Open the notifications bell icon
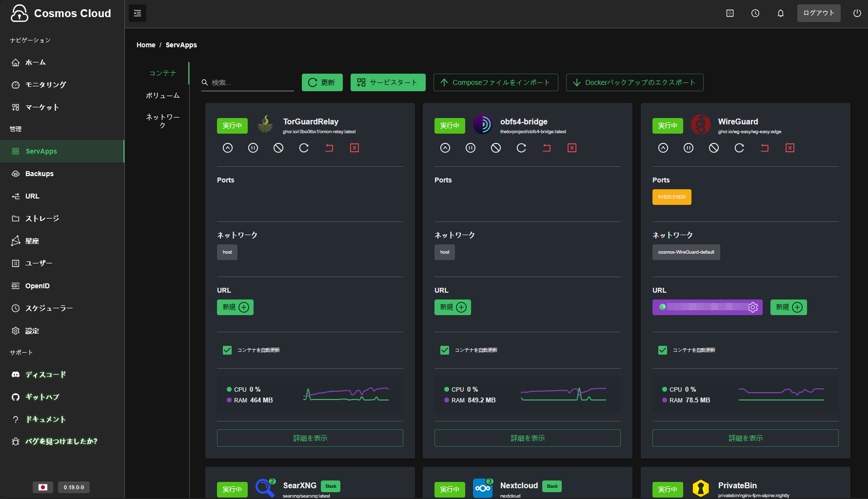The height and width of the screenshot is (499, 868). (x=780, y=13)
